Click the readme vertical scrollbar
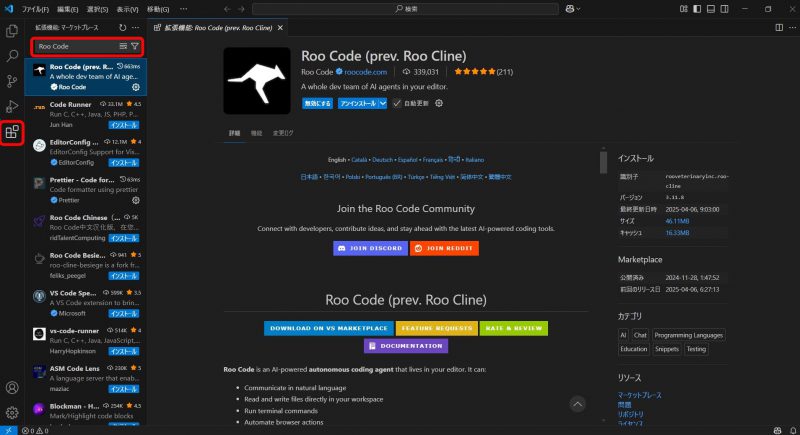This screenshot has width=800, height=435. (x=603, y=163)
